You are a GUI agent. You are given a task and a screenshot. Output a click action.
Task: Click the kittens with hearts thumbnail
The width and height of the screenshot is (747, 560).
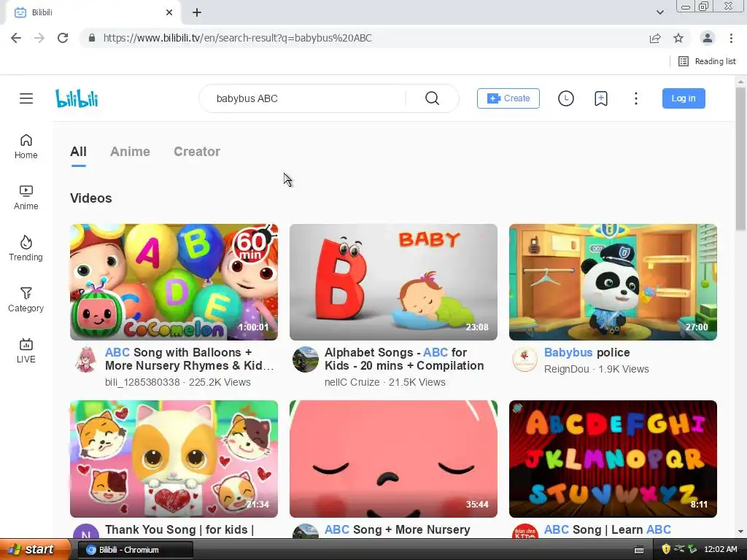coord(174,459)
